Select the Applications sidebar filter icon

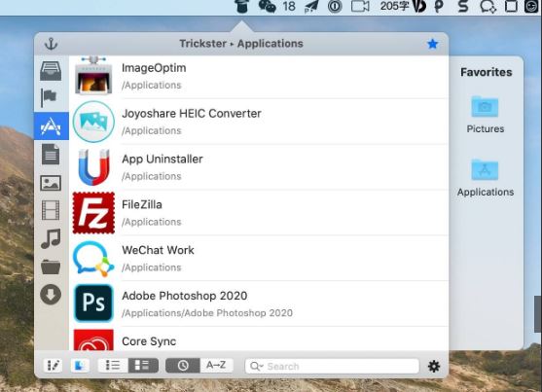point(52,126)
